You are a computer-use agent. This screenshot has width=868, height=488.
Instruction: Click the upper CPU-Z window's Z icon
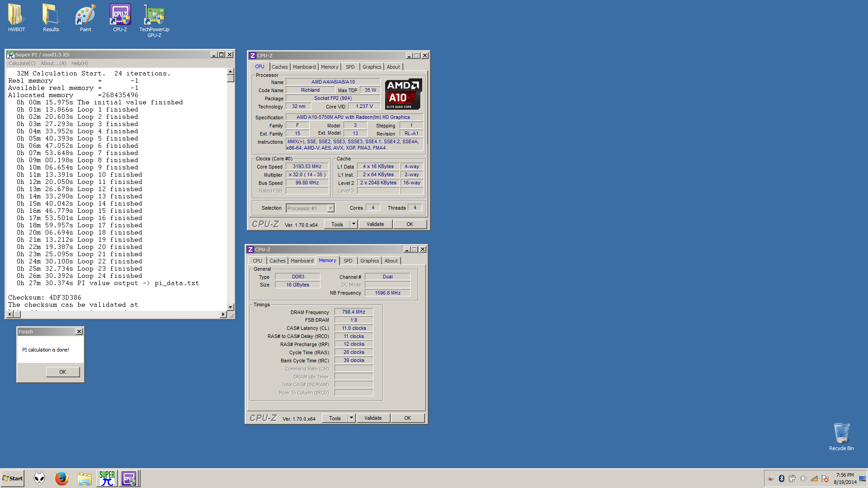[253, 56]
